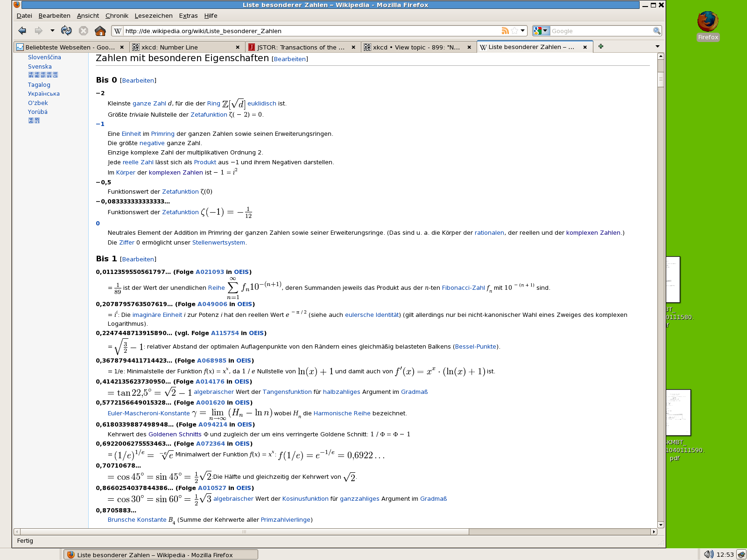Click in the URL address field

click(308, 31)
